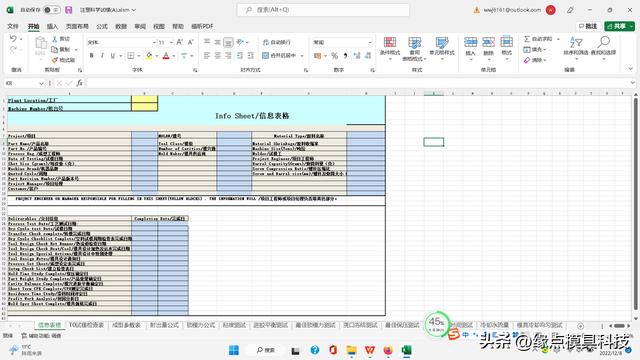Apply the yellow Fill Color bucket

tap(149, 56)
